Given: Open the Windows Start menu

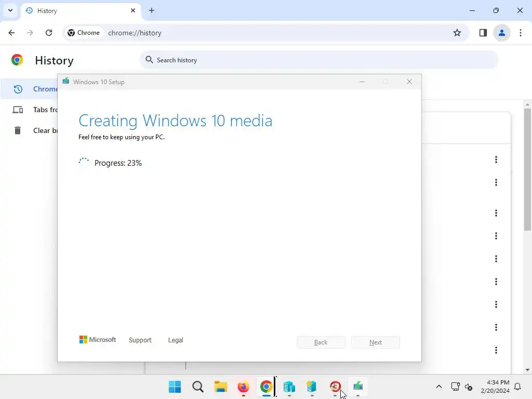Looking at the screenshot, I should (x=175, y=387).
